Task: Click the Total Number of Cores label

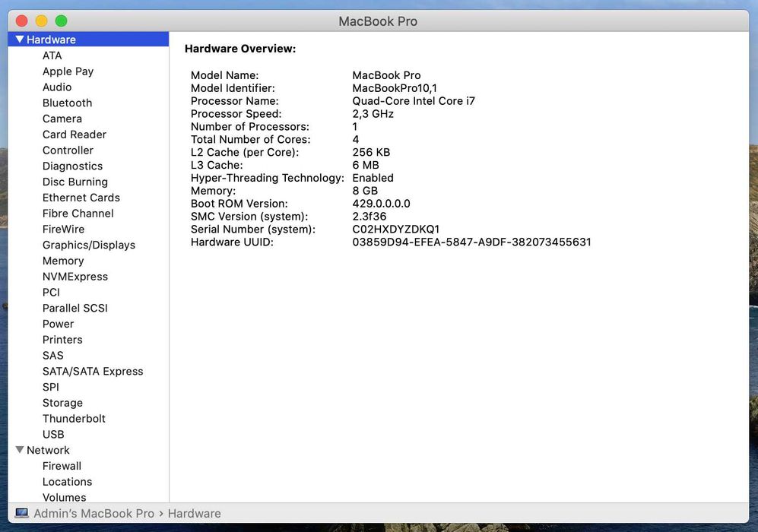Action: (x=250, y=139)
